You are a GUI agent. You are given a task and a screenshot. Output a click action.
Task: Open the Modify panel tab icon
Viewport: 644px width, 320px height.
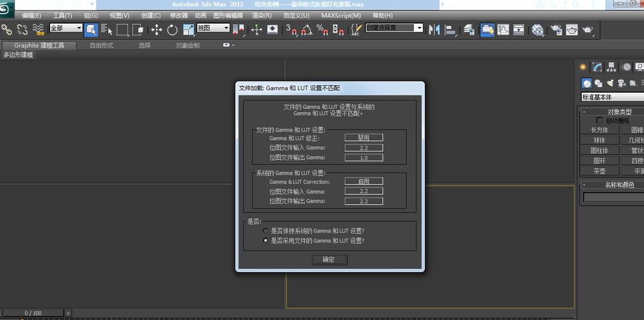pos(597,67)
